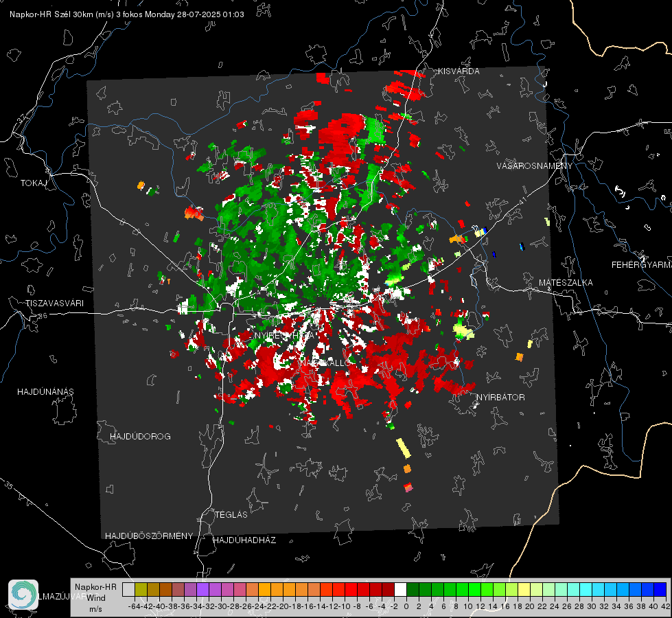The image size is (672, 618).
Task: Click the 30 legend value
Action: point(592,606)
